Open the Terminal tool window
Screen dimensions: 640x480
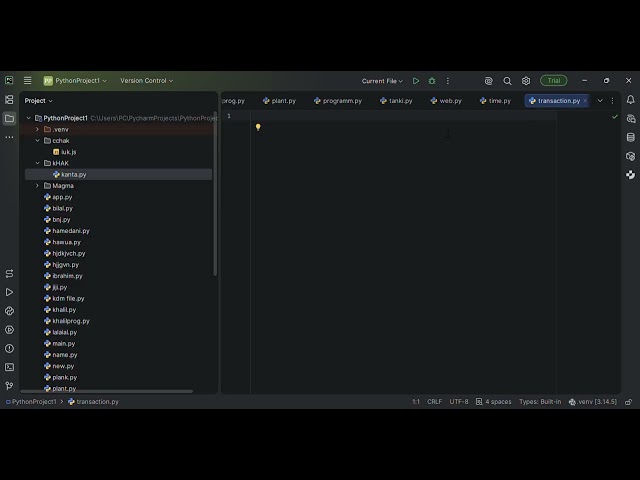9,367
